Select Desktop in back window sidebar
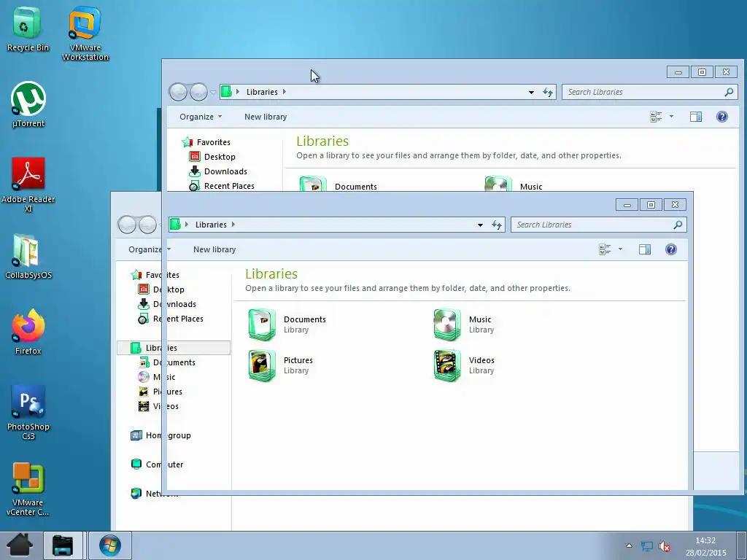This screenshot has width=747, height=560. pos(212,157)
